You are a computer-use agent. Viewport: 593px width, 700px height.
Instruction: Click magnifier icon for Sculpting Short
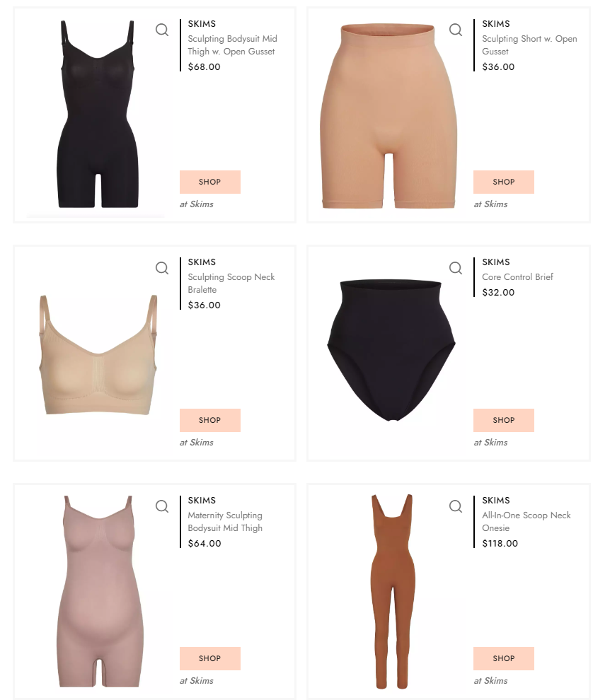(x=455, y=30)
